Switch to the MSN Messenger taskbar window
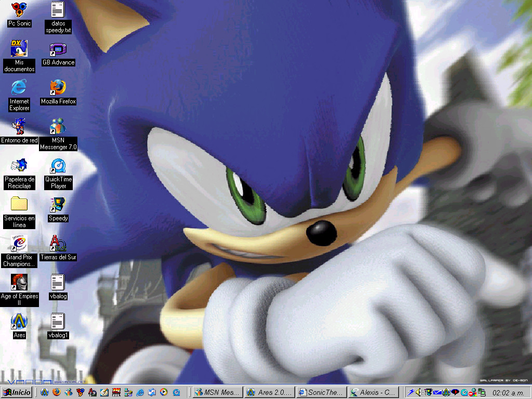The height and width of the screenshot is (399, 532). coord(218,393)
